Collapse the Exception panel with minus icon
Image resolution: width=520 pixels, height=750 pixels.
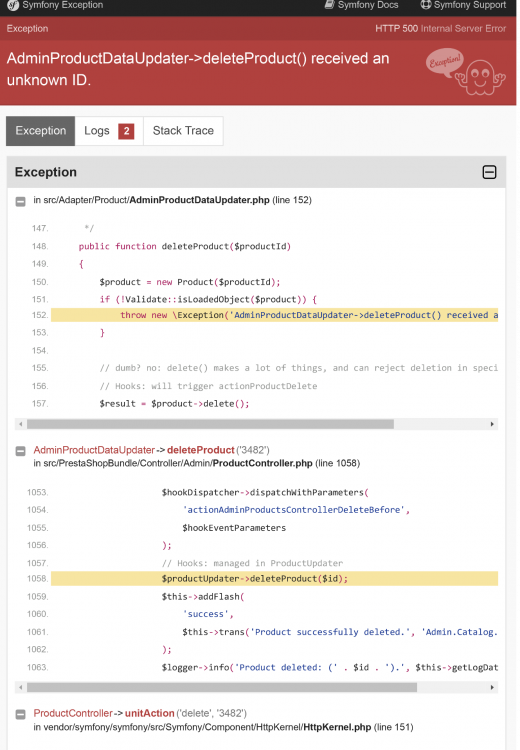[489, 172]
